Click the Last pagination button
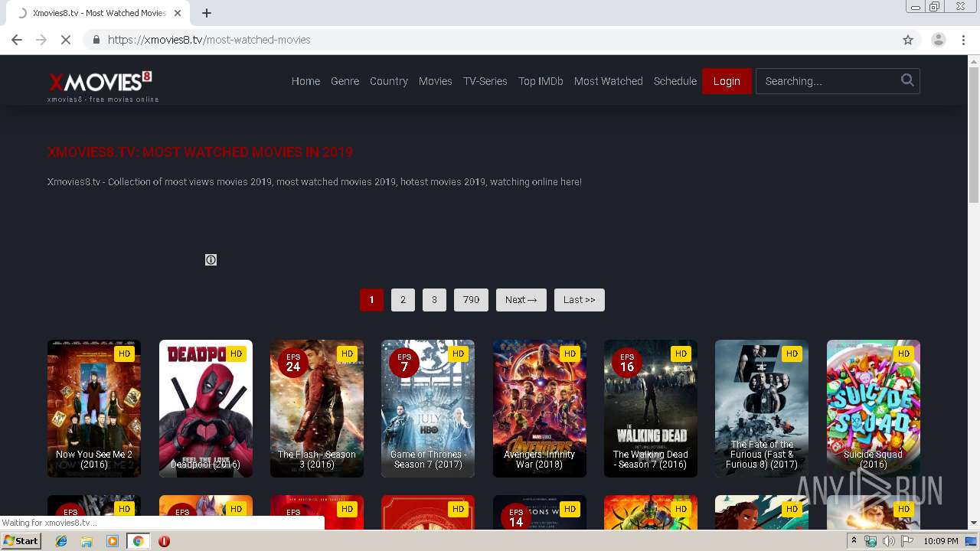The width and height of the screenshot is (980, 551). pyautogui.click(x=580, y=300)
